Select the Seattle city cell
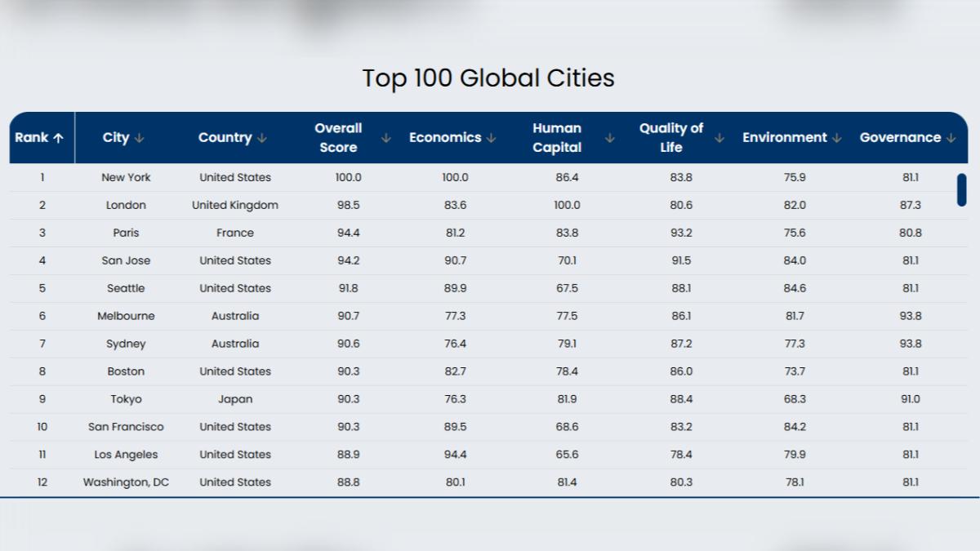The height and width of the screenshot is (551, 980). (126, 288)
